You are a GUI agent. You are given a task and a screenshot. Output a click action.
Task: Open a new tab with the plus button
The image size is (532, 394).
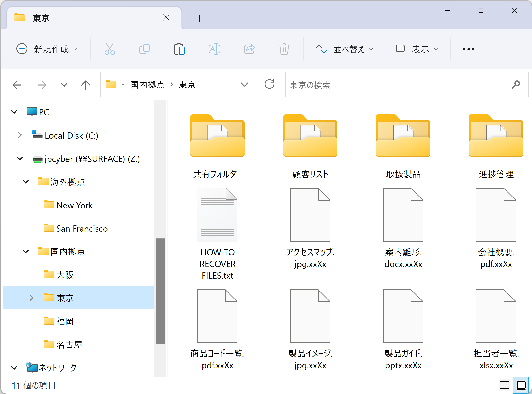(199, 18)
